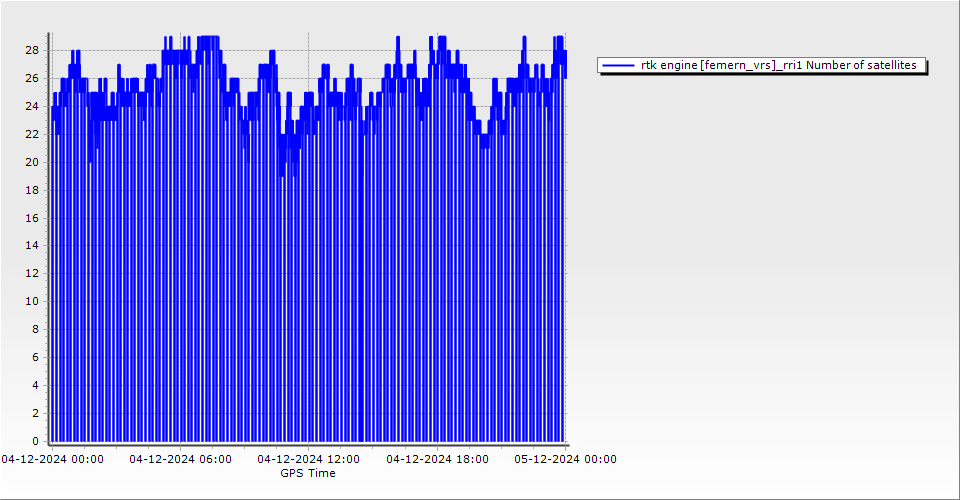Click the 04-12-2024 12:00 tick label
This screenshot has height=500, width=960.
pos(308,459)
